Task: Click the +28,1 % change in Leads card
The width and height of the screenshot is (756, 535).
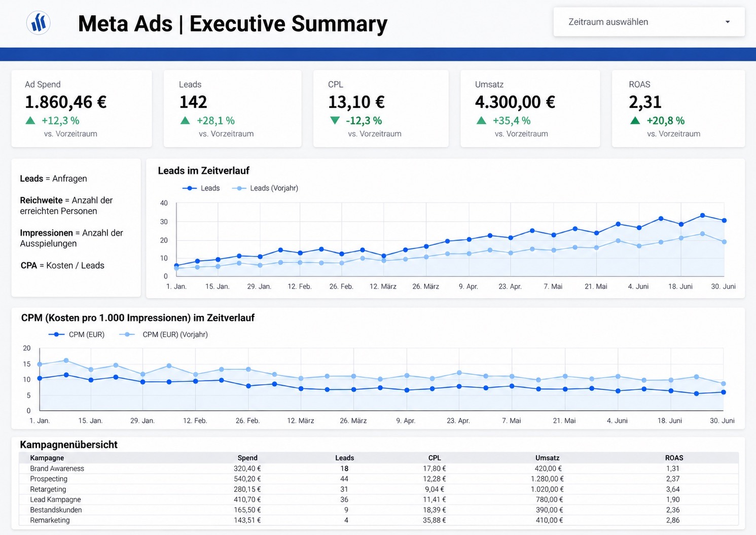Action: [x=216, y=121]
